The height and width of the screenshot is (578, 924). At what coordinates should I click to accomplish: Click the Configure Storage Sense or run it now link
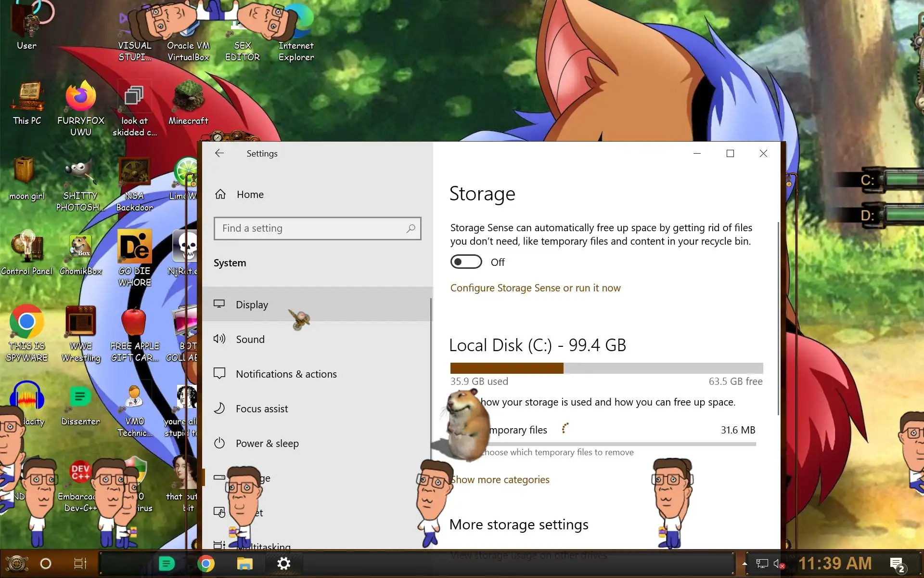(x=535, y=288)
